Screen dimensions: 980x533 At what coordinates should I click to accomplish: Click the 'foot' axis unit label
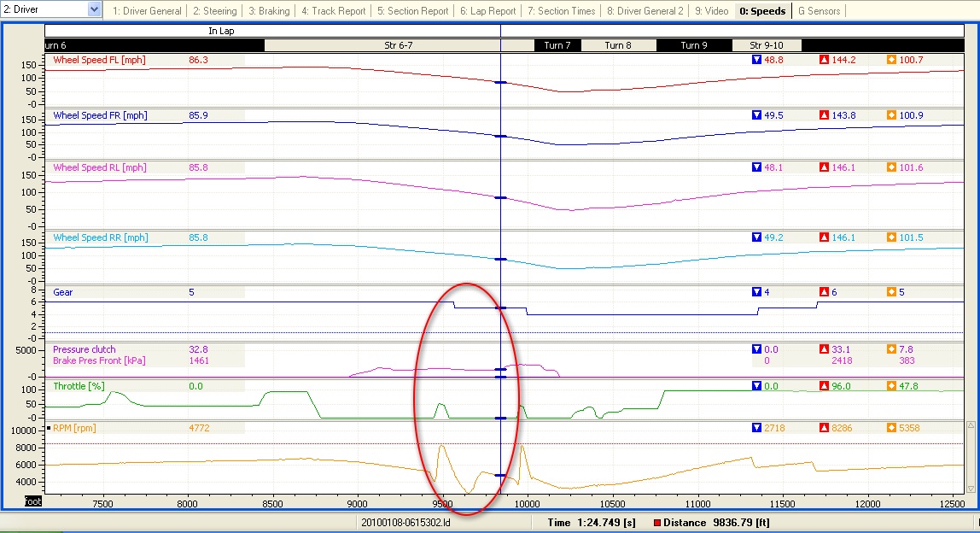pyautogui.click(x=33, y=501)
